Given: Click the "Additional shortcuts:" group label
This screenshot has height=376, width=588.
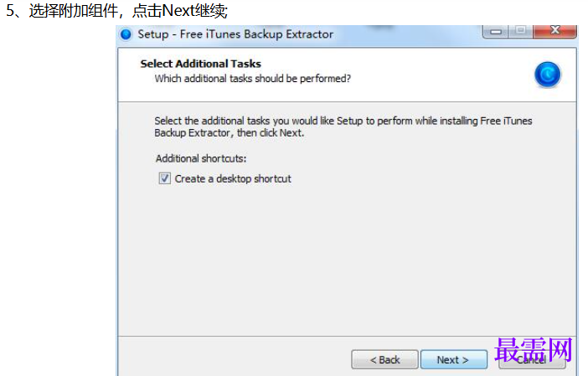Looking at the screenshot, I should click(201, 158).
